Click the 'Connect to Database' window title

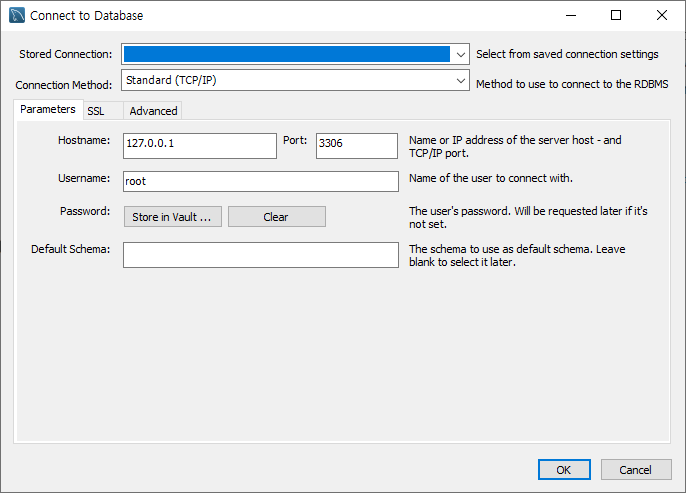pos(87,16)
